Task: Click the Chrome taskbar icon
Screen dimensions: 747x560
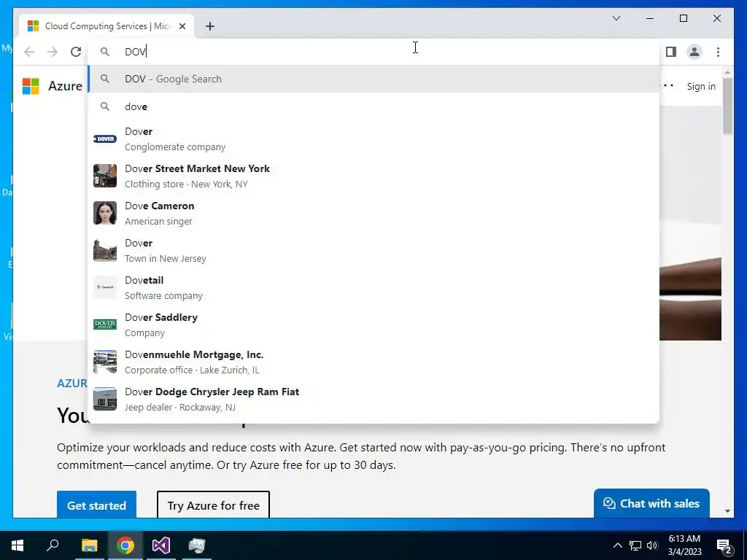Action: coord(125,545)
